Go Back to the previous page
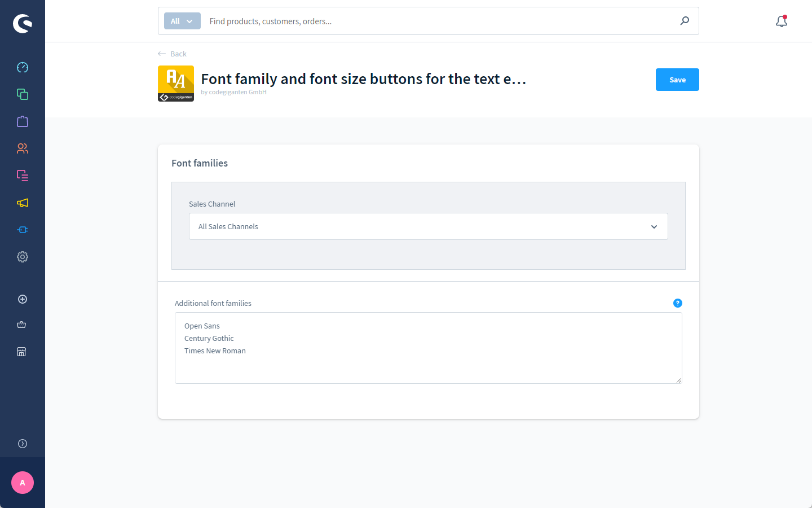The width and height of the screenshot is (812, 508). pyautogui.click(x=172, y=54)
